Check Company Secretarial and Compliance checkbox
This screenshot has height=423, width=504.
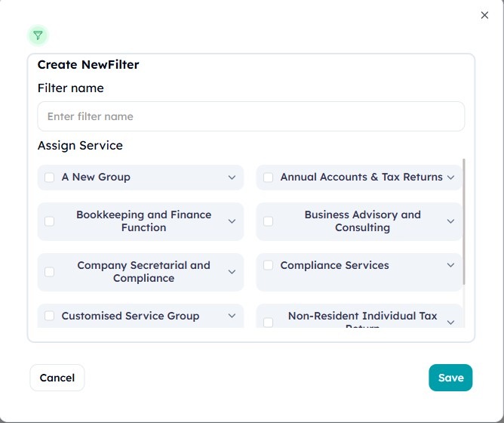pyautogui.click(x=50, y=272)
